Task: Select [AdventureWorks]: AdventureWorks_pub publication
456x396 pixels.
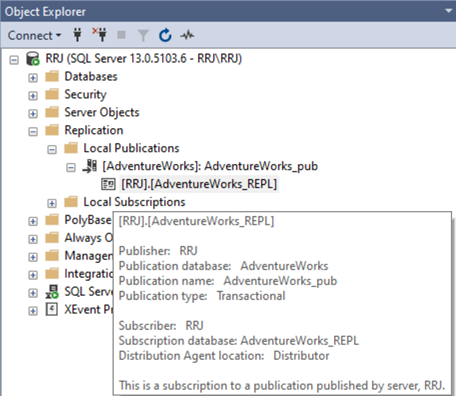Action: point(210,166)
